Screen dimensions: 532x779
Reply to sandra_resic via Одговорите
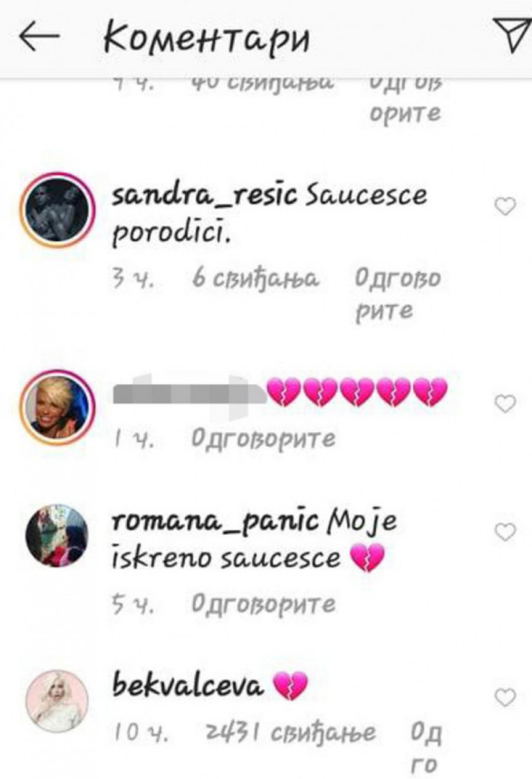click(x=398, y=293)
